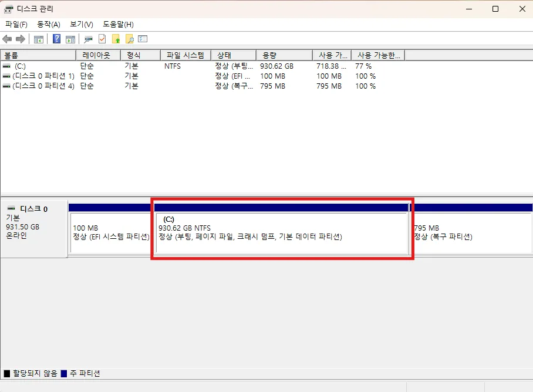Click the Disk Management app icon in title bar
Viewport: 533px width, 392px height.
pyautogui.click(x=8, y=9)
